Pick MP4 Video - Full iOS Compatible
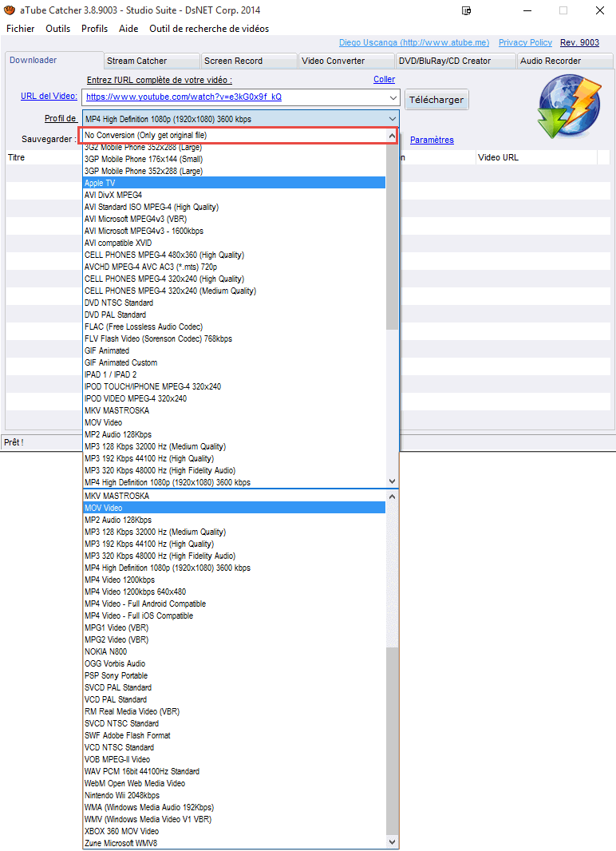This screenshot has height=851, width=616. 235,615
